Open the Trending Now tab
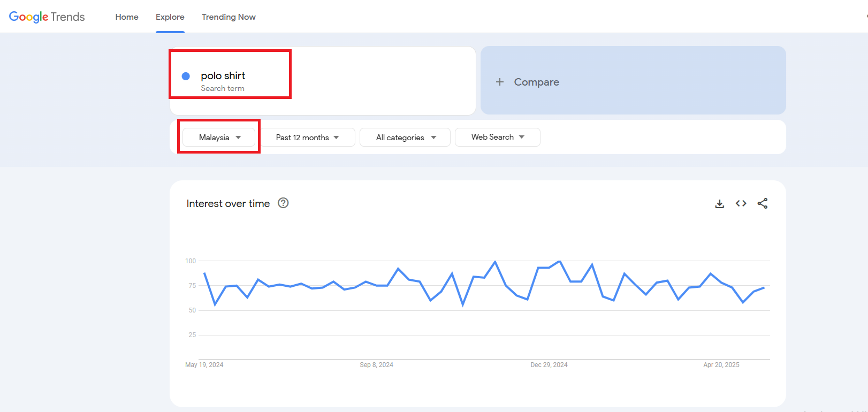The width and height of the screenshot is (868, 412). pos(229,17)
